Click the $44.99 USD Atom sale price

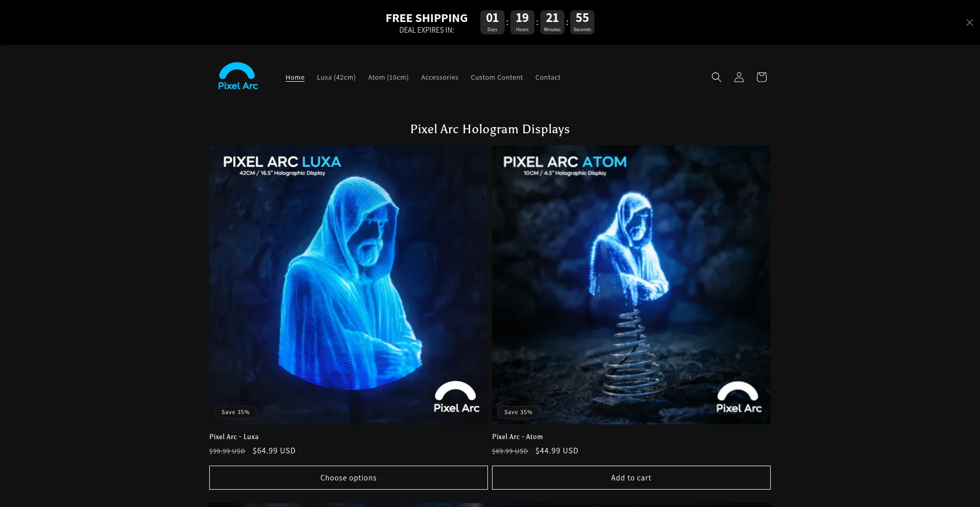tap(557, 451)
